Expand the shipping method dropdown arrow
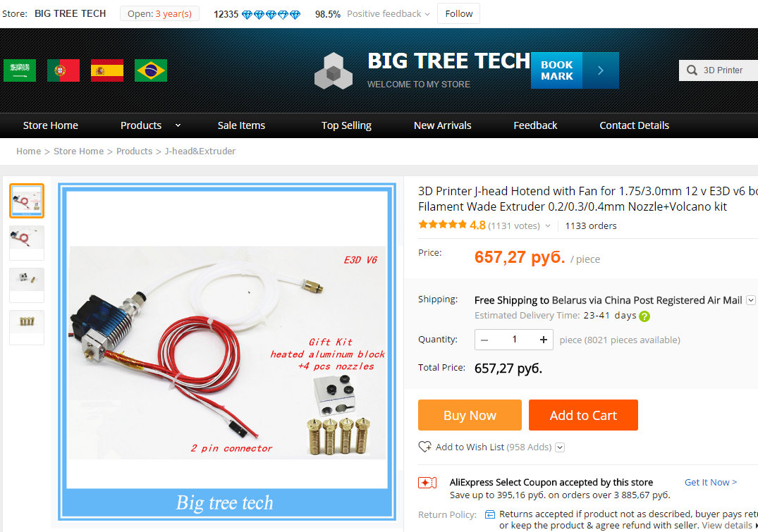758x532 pixels. 750,300
